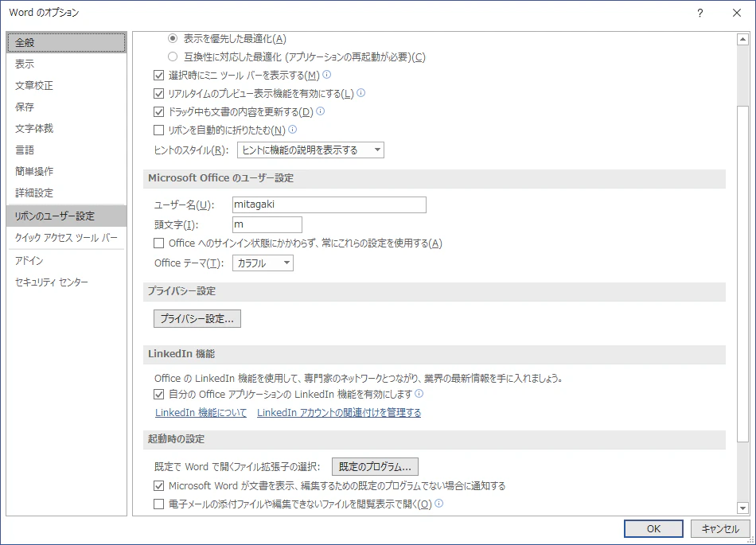Click info icon beside リアルタイムのプレビュー option

[x=360, y=93]
